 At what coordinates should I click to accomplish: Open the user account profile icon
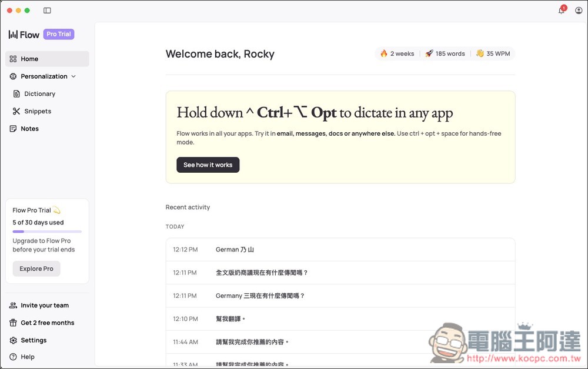579,11
